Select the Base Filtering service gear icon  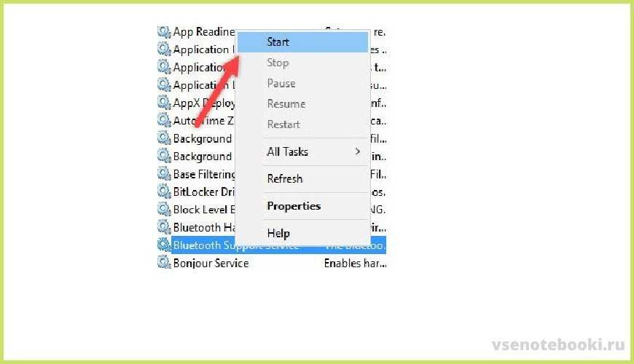coord(164,174)
